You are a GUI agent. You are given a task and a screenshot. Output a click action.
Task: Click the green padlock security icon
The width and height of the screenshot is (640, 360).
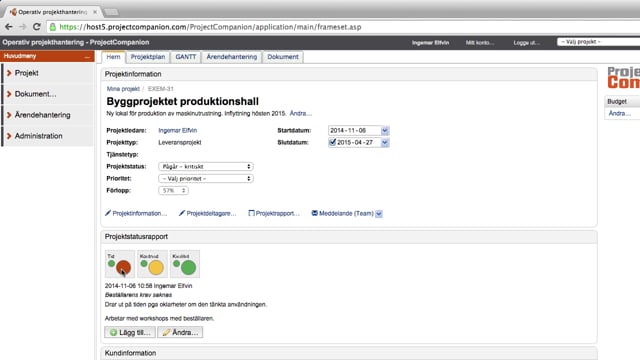coord(53,27)
